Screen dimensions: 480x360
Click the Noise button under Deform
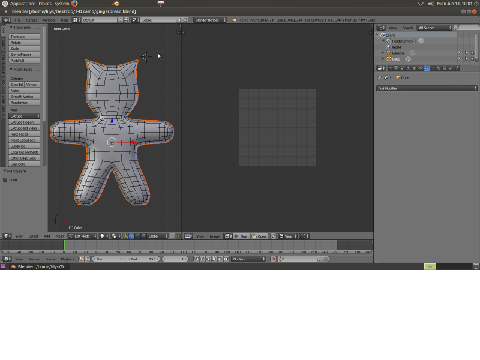coord(24,91)
